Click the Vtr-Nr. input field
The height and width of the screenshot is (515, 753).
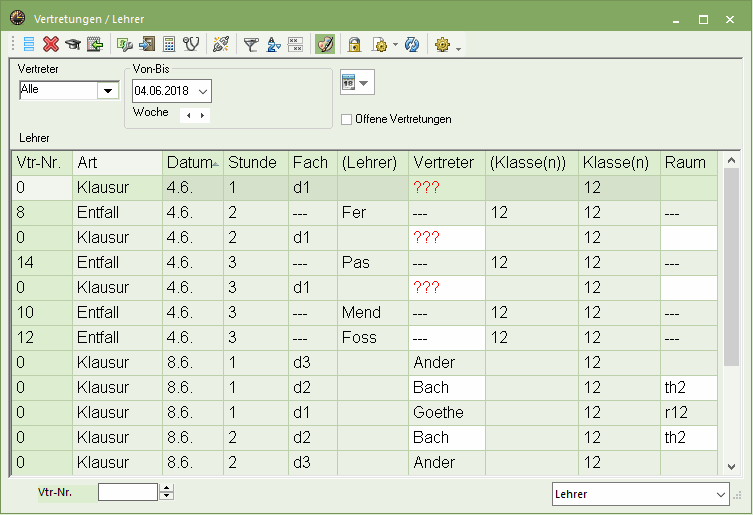click(x=128, y=492)
